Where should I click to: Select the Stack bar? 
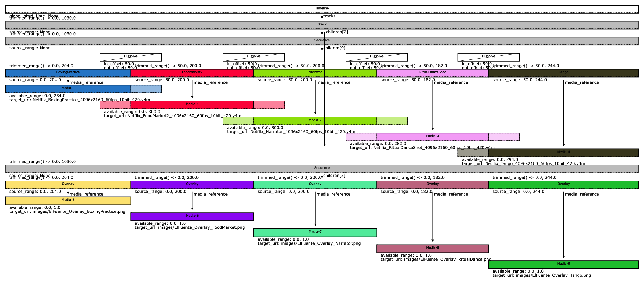point(322,25)
